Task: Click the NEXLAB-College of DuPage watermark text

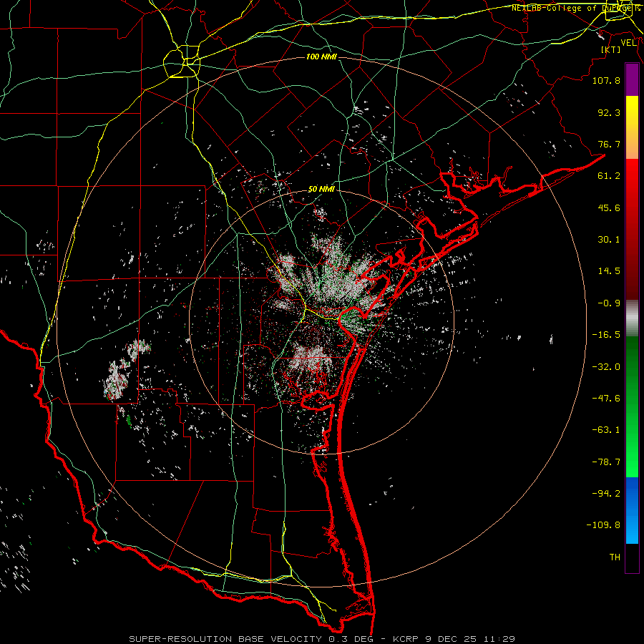Action: 575,8
